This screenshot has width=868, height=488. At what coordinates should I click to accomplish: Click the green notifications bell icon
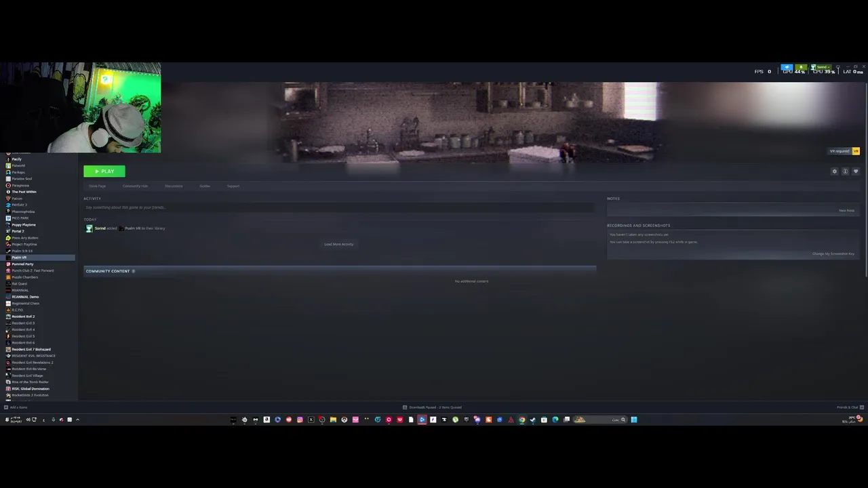click(x=801, y=68)
